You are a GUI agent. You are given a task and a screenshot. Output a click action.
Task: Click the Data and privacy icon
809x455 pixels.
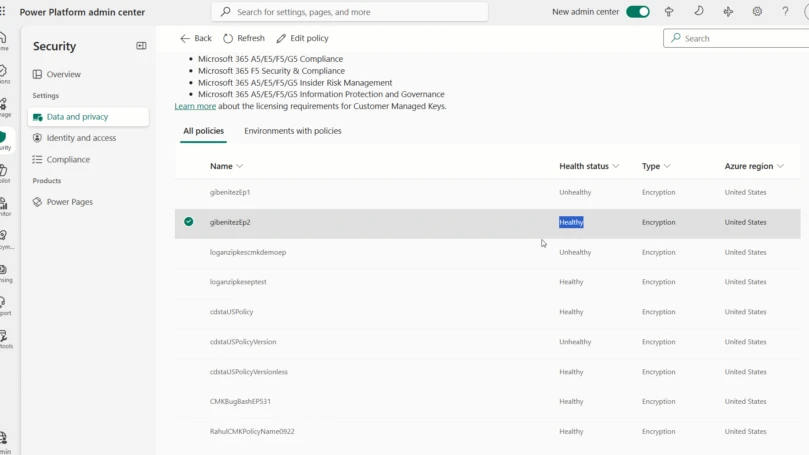[x=37, y=117]
